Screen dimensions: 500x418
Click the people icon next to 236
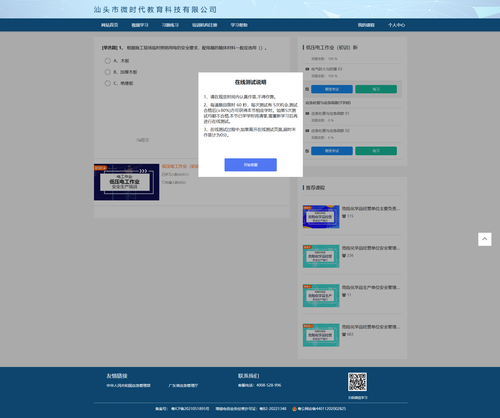[x=344, y=256]
